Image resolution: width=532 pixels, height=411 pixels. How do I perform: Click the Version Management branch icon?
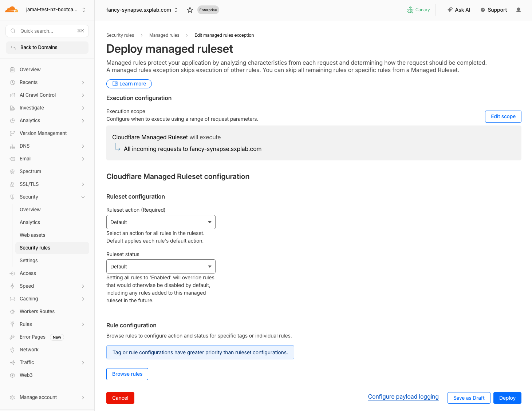[x=12, y=133]
